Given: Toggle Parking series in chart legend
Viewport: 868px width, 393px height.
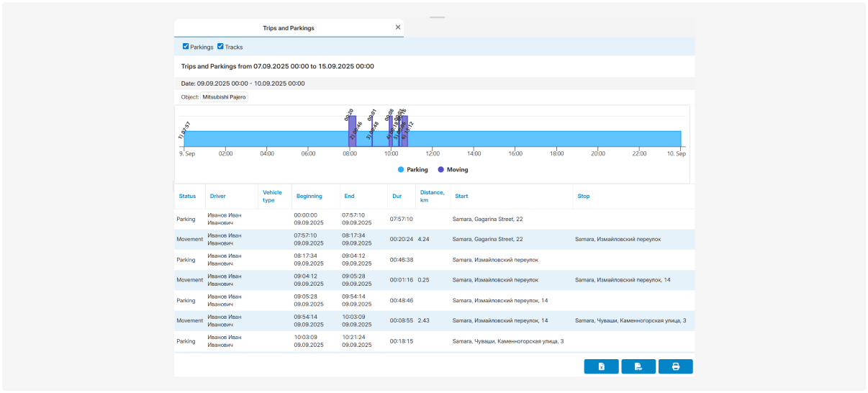Looking at the screenshot, I should [412, 170].
